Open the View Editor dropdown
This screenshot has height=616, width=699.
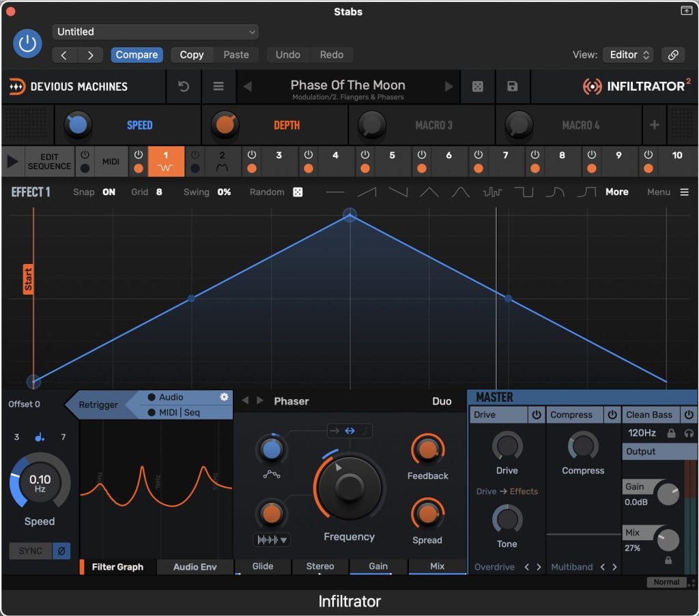(x=629, y=55)
